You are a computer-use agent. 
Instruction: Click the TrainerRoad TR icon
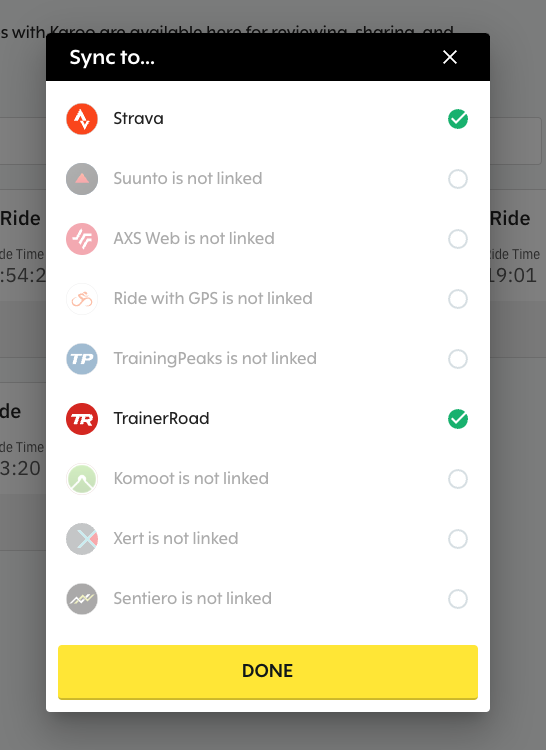point(82,419)
